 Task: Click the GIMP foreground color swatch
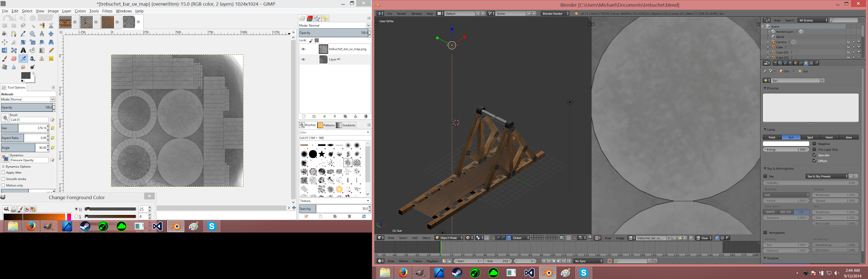[25, 75]
